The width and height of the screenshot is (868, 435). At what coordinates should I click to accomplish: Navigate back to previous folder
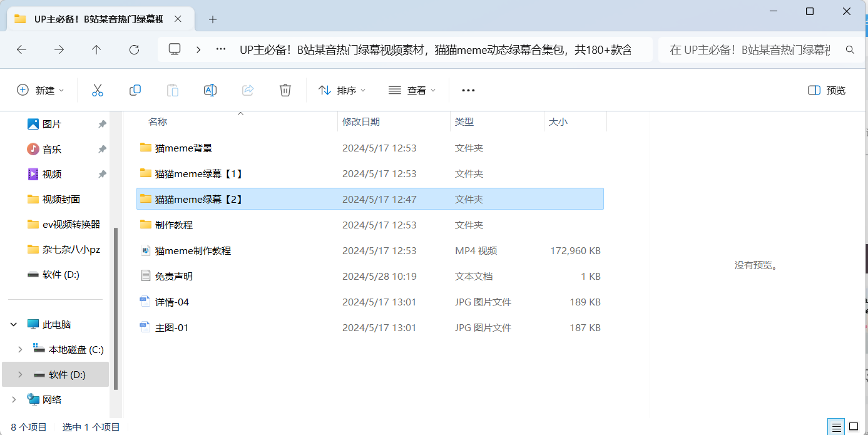point(22,49)
